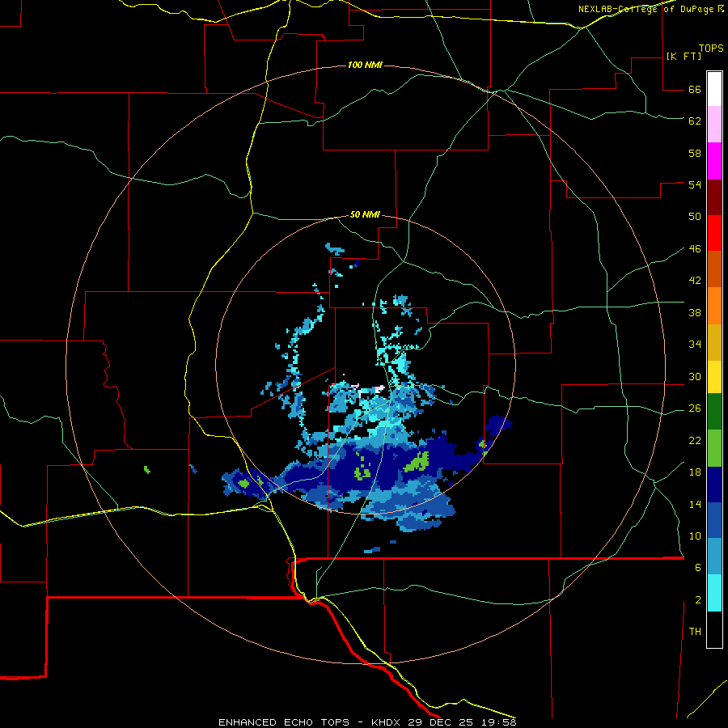Click the black TH threshold legend block
728x728 pixels.
coord(714,629)
